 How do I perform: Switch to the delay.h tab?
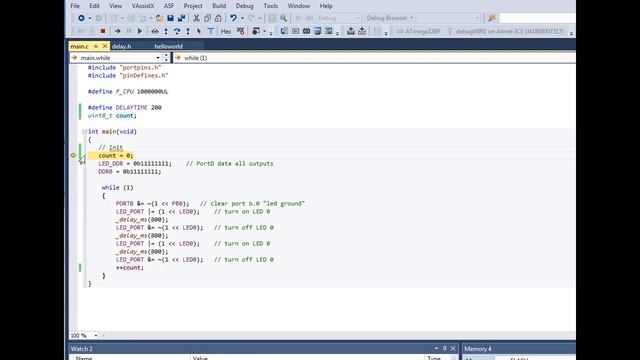click(x=122, y=46)
